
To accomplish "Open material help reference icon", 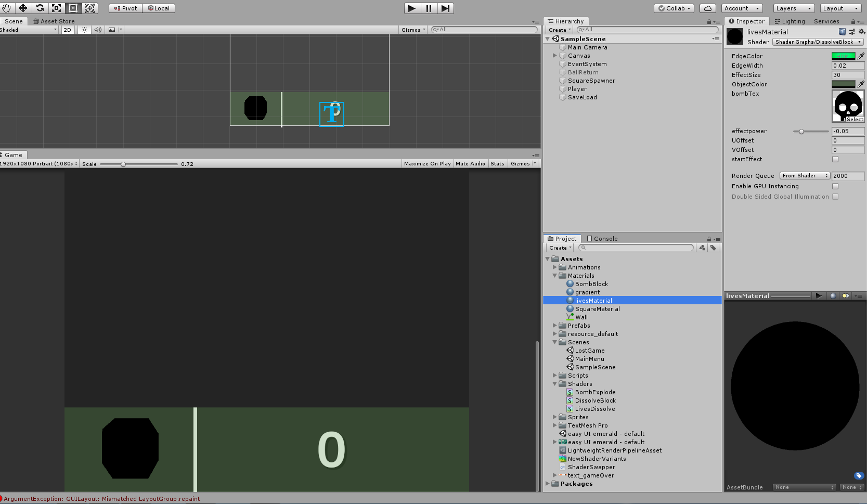I will [842, 32].
